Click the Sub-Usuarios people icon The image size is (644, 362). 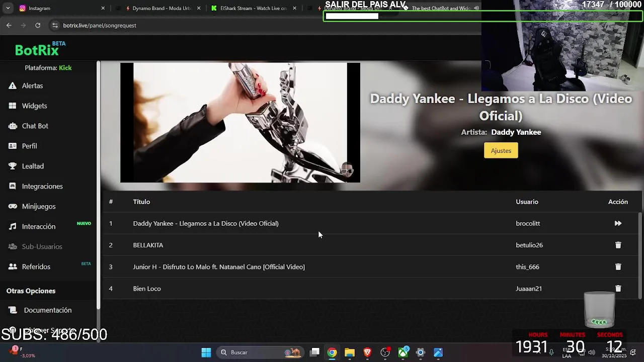pyautogui.click(x=13, y=247)
